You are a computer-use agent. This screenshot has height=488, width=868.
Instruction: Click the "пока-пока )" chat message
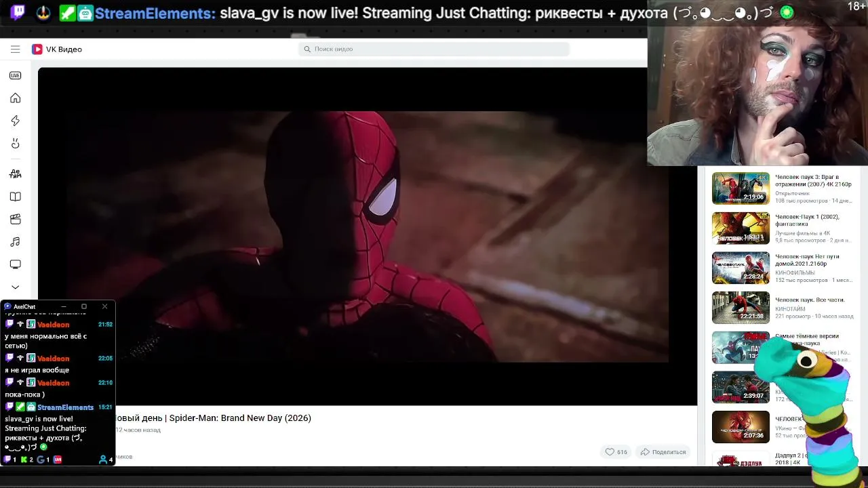(x=25, y=394)
